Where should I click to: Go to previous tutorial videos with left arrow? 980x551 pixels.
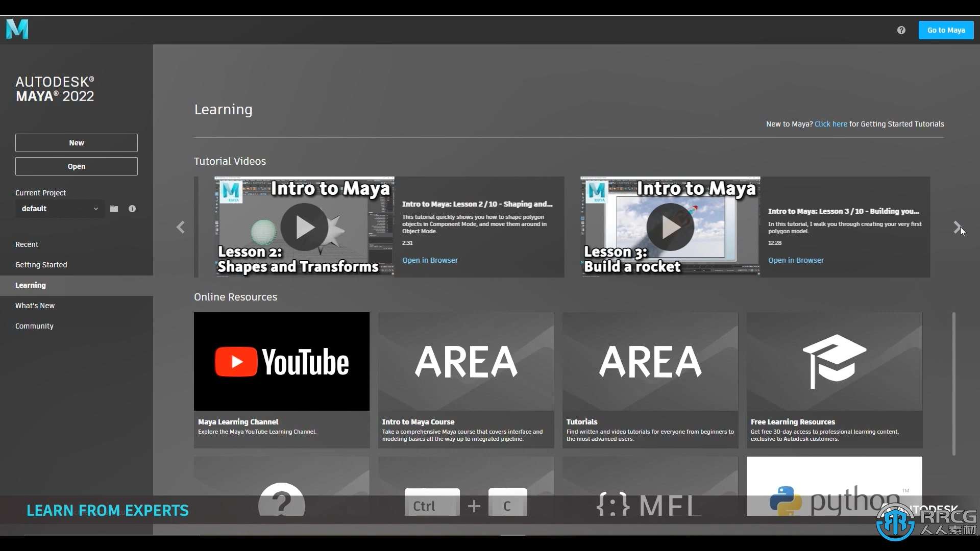coord(181,227)
